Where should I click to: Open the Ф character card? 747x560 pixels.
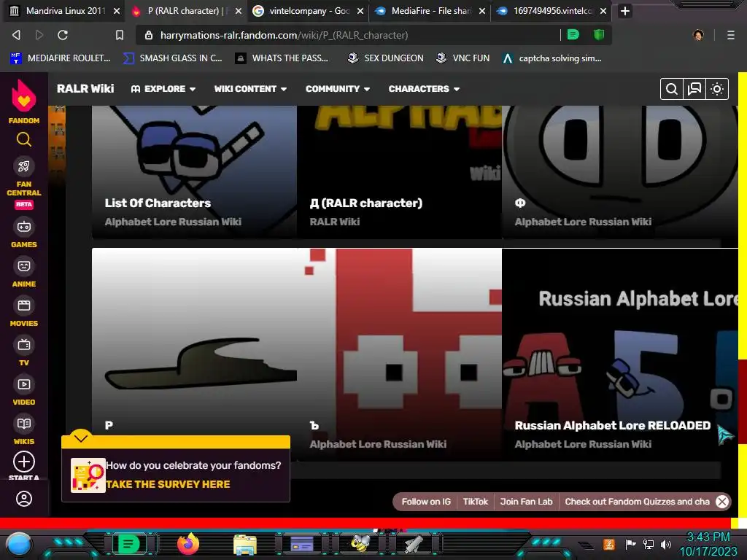[x=620, y=172]
